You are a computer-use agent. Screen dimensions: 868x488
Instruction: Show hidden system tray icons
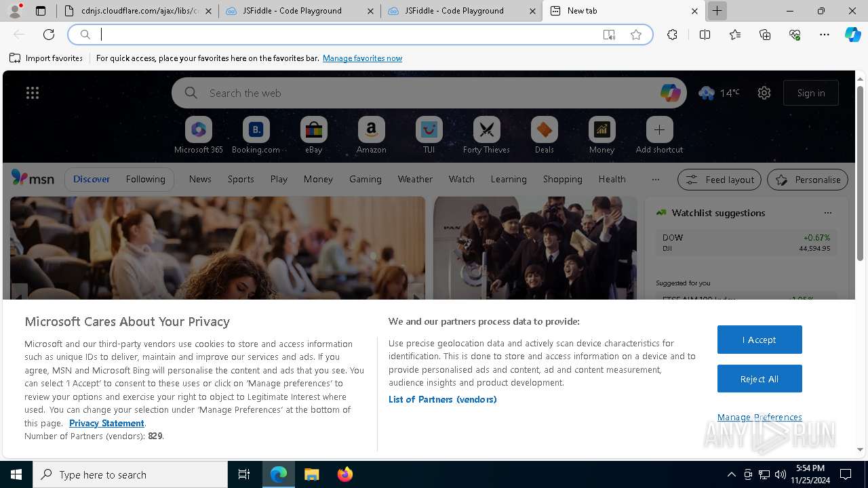click(731, 474)
